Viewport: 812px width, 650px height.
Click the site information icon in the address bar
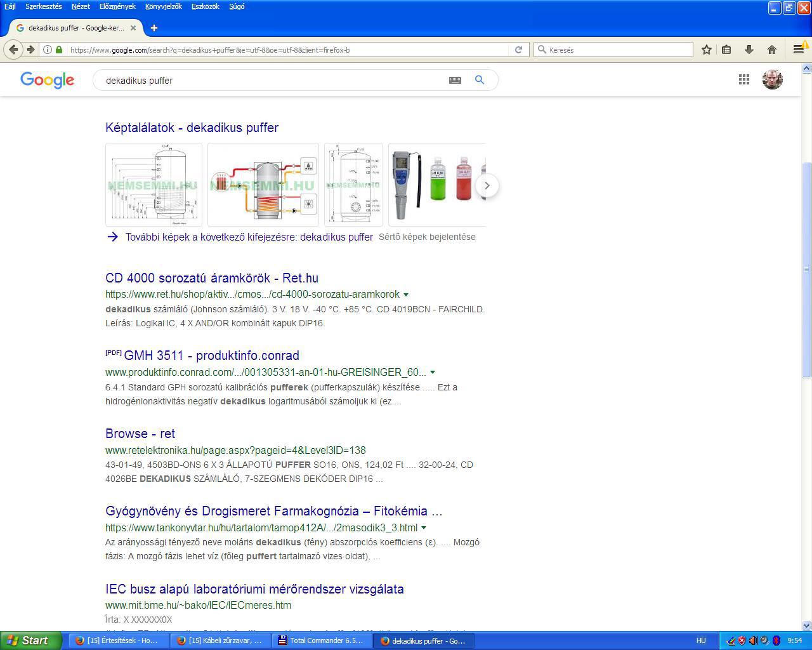[x=47, y=50]
